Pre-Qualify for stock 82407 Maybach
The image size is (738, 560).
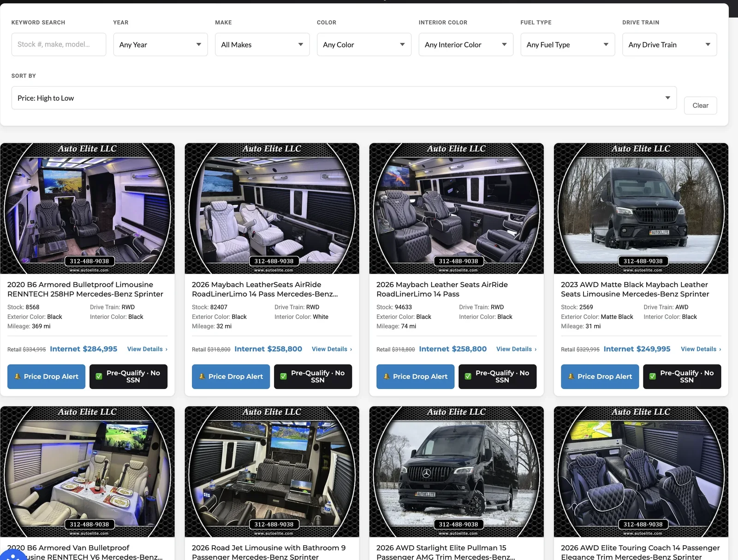point(313,377)
